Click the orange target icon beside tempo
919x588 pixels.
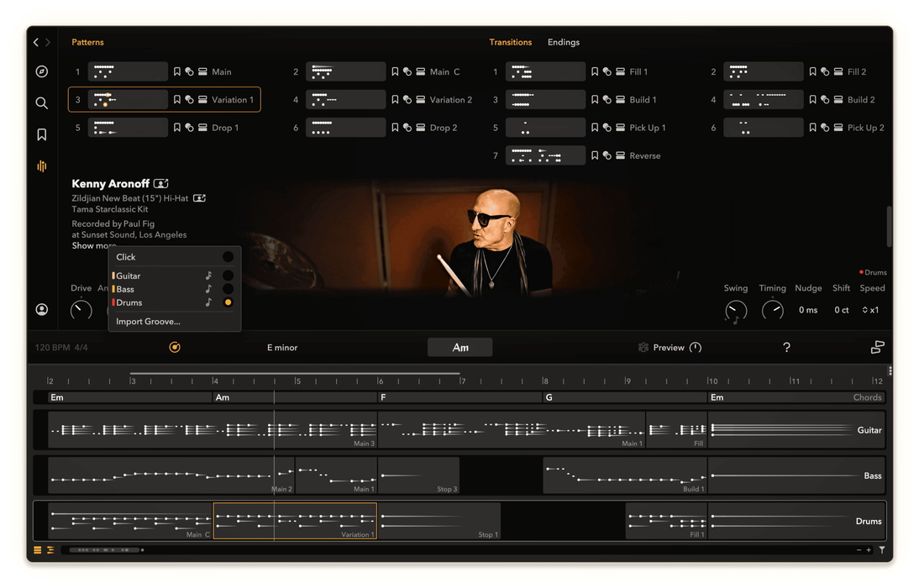coord(175,348)
